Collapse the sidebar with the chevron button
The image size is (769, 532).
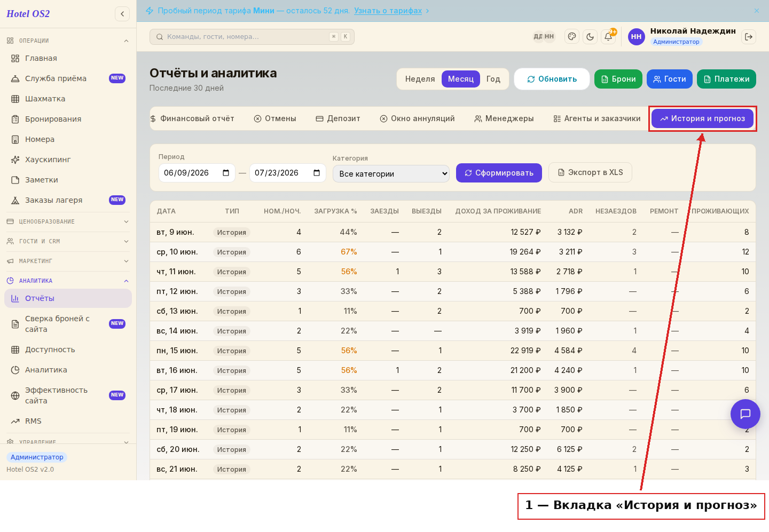tap(122, 14)
